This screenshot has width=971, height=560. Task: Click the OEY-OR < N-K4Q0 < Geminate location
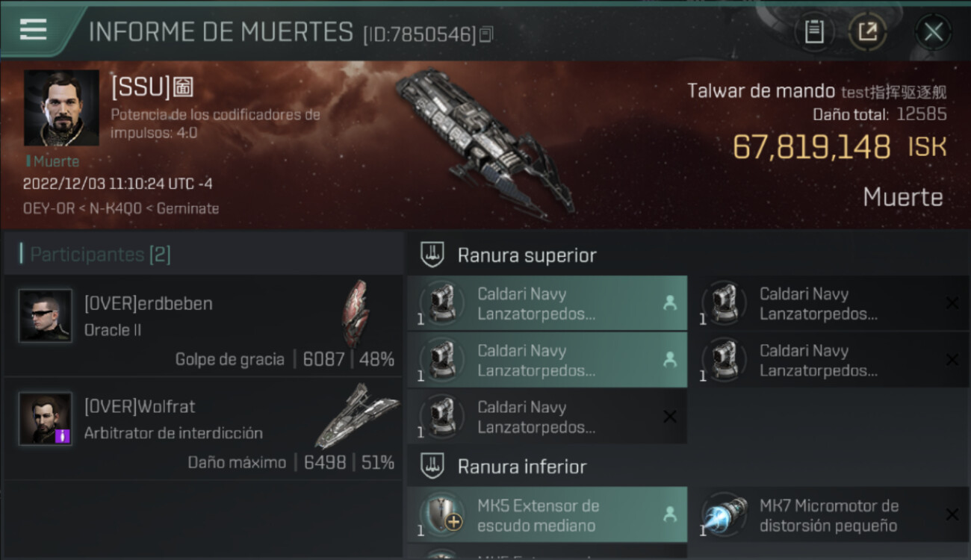121,209
